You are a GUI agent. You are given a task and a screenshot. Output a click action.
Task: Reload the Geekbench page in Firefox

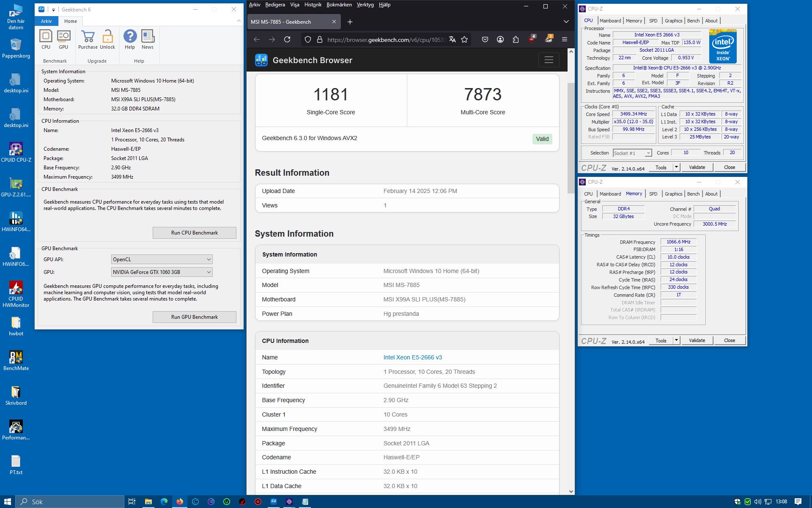287,39
